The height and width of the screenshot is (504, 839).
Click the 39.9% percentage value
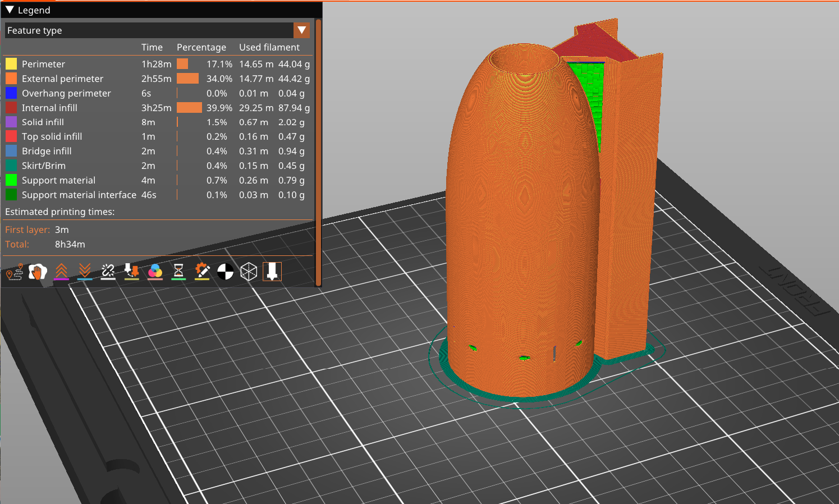(x=219, y=108)
